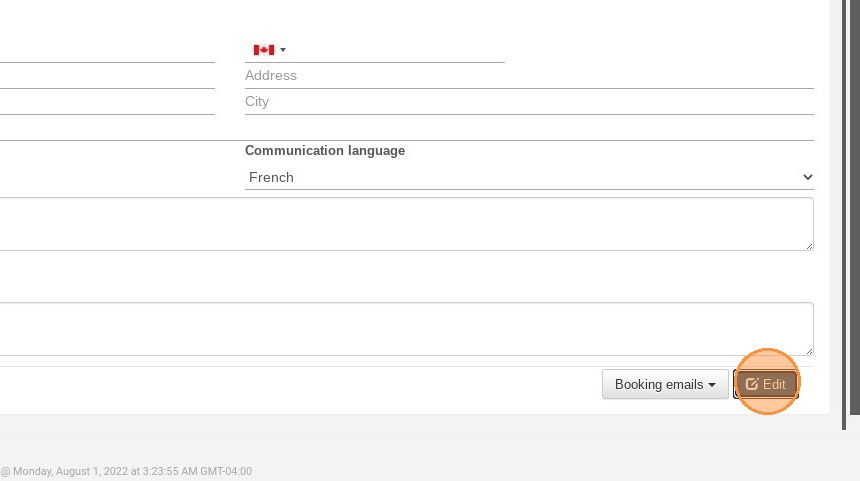Focus the City input field

[x=529, y=102]
